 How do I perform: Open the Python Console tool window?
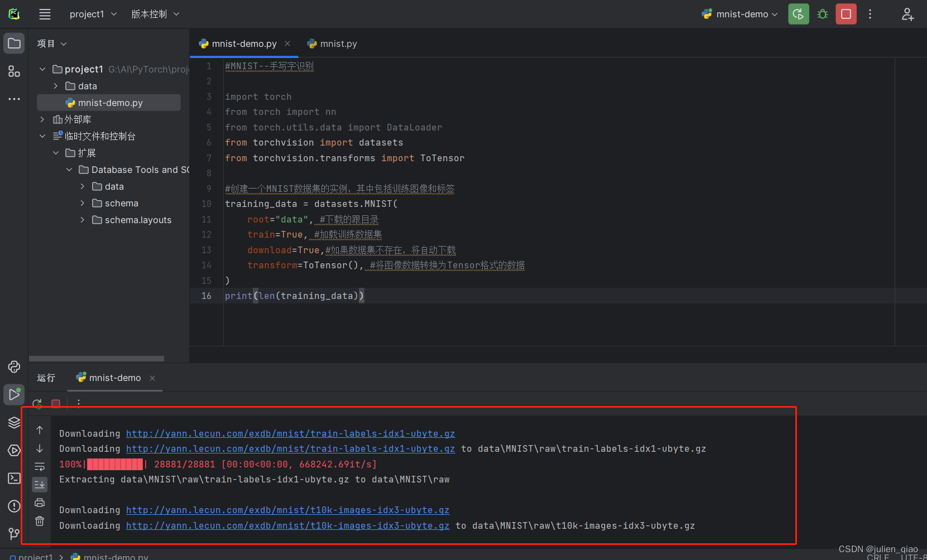pyautogui.click(x=14, y=366)
